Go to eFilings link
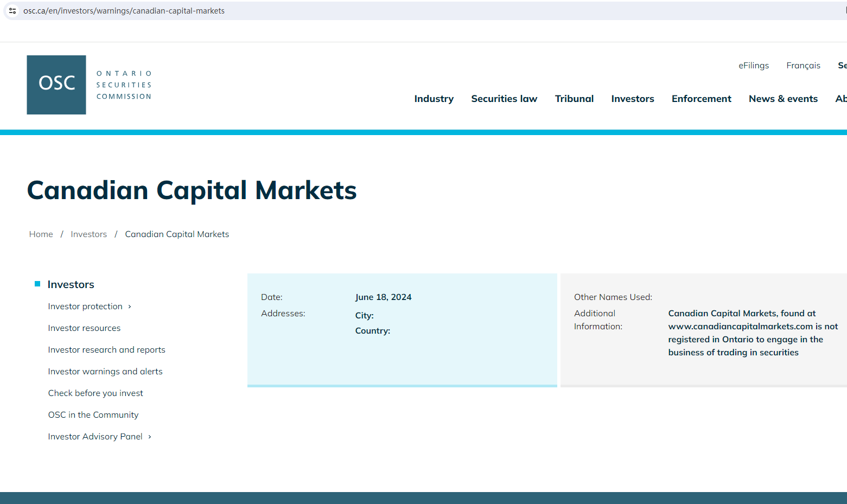Image resolution: width=847 pixels, height=504 pixels. click(x=753, y=66)
